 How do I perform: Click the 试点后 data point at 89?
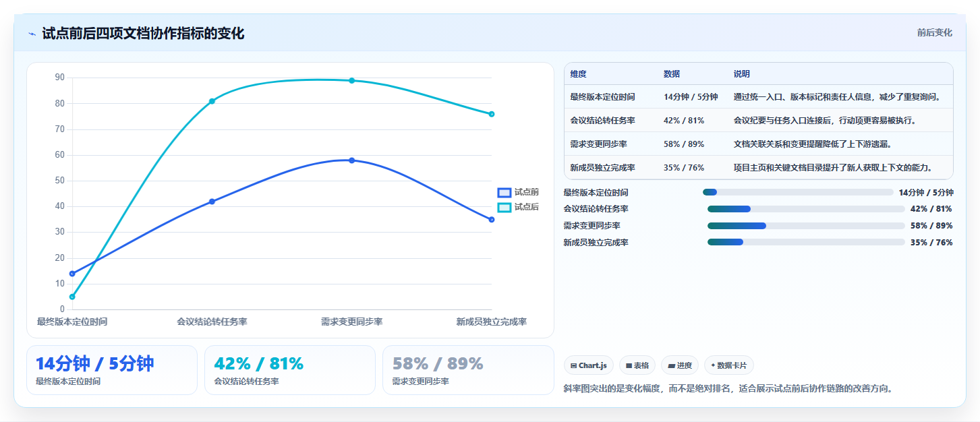[351, 81]
